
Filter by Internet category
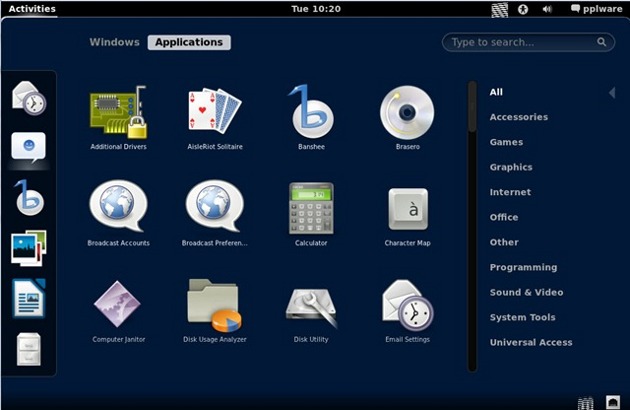510,192
